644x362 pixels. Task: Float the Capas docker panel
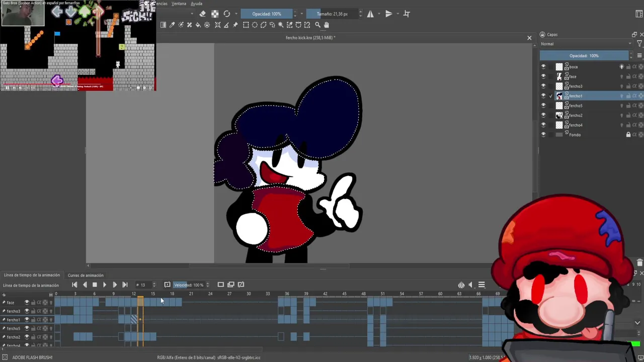click(634, 35)
